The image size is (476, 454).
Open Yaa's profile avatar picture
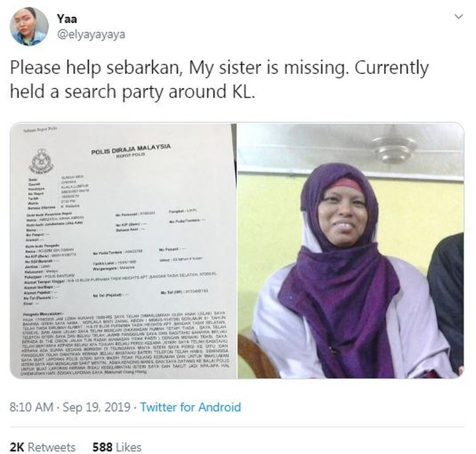29,26
